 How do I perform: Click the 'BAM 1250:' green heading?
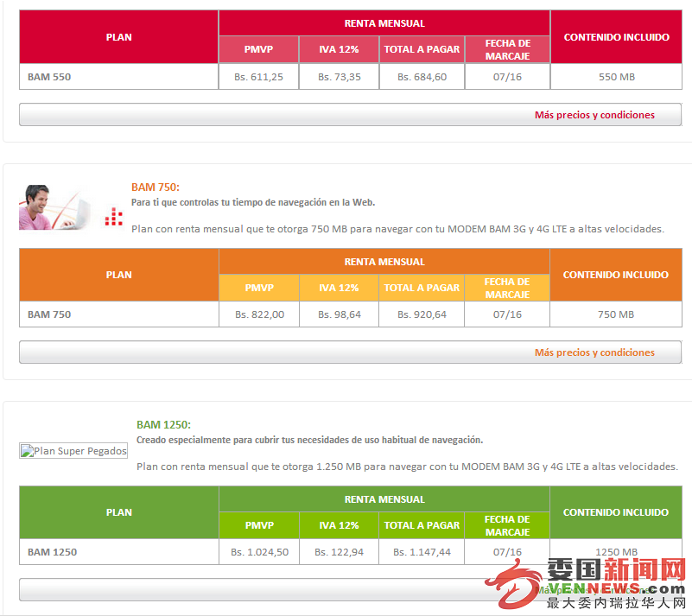pos(164,424)
